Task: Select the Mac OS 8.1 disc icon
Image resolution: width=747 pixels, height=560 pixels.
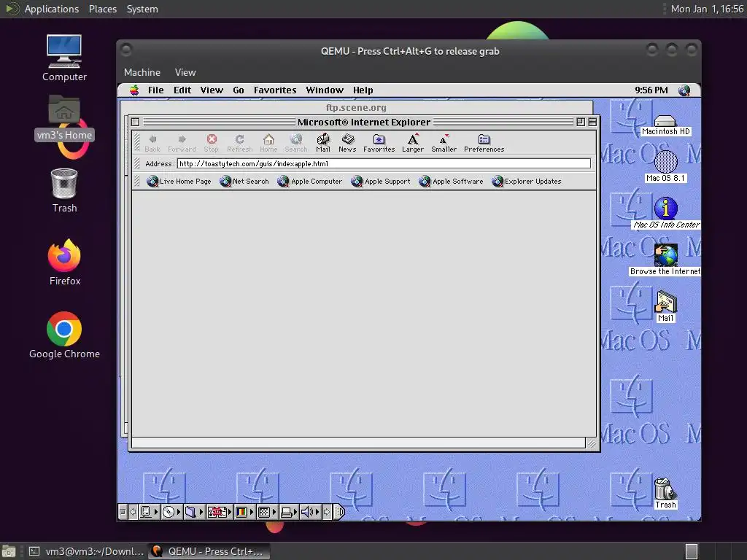Action: (x=665, y=166)
